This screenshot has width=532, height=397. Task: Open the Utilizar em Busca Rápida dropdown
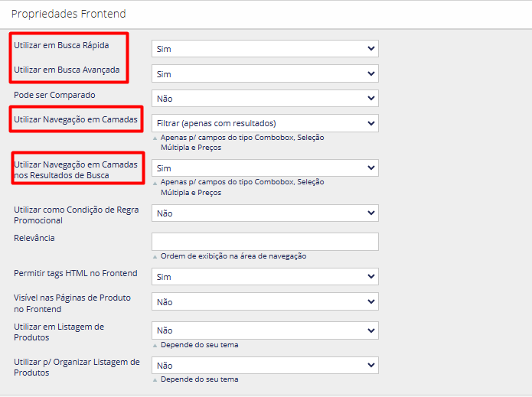[265, 49]
